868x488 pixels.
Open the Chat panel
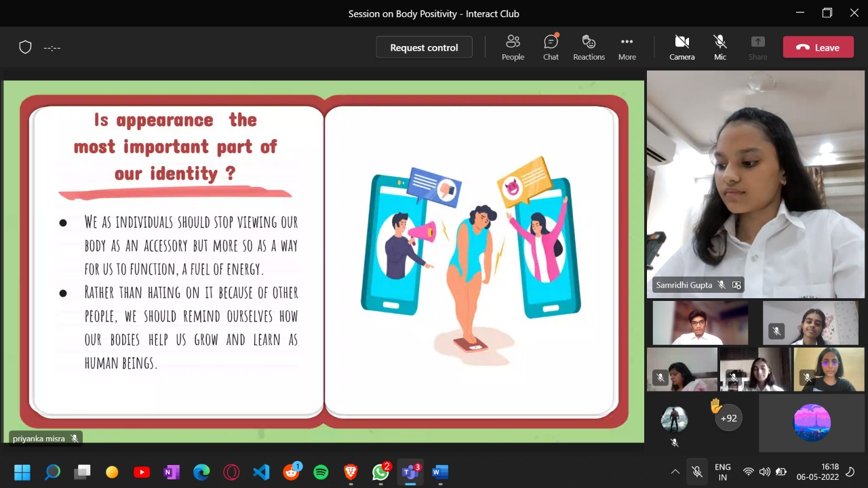click(551, 47)
